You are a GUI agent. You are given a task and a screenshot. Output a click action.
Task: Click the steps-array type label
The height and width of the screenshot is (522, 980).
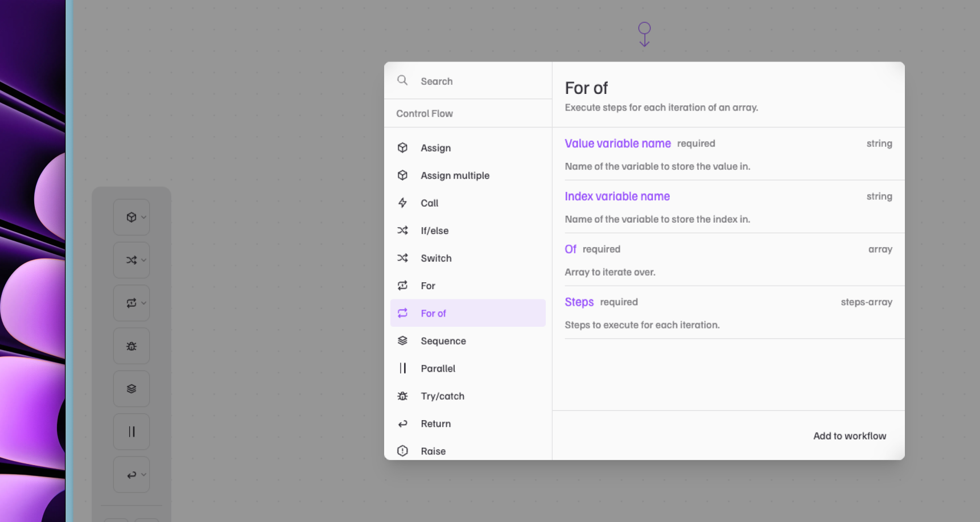tap(866, 302)
